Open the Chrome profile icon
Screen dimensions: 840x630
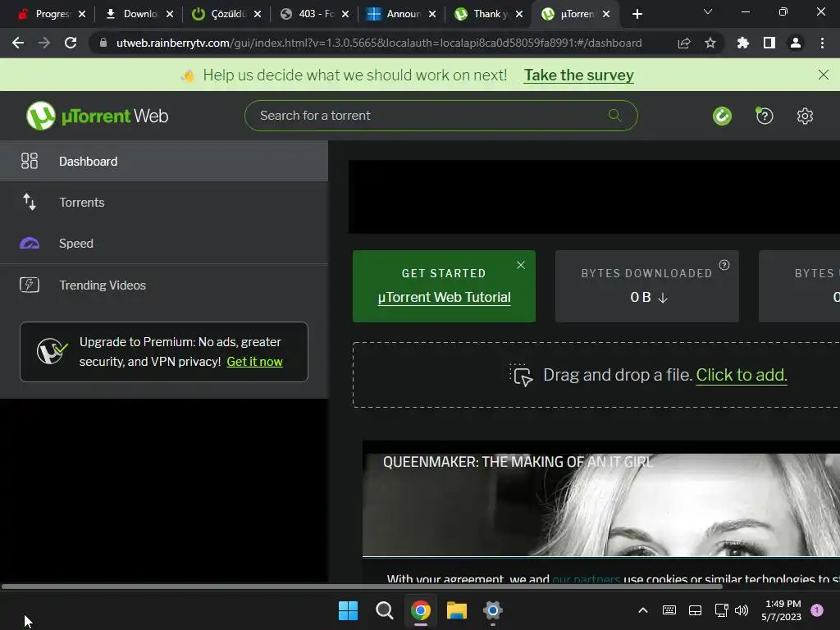(796, 43)
